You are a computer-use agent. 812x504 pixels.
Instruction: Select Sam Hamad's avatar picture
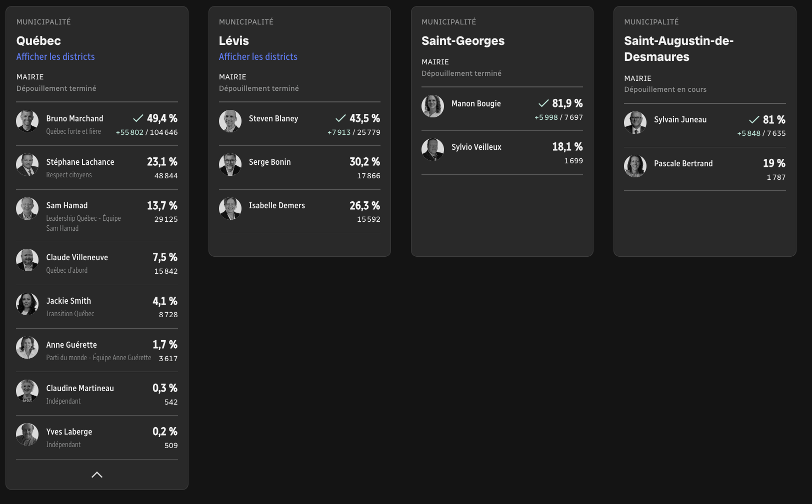(x=27, y=208)
